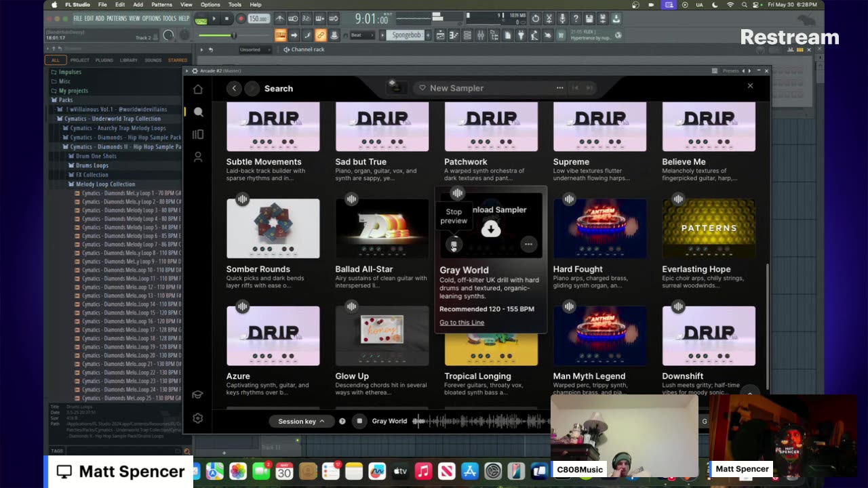Open App Store in the Dock
The width and height of the screenshot is (868, 488).
pos(469,471)
